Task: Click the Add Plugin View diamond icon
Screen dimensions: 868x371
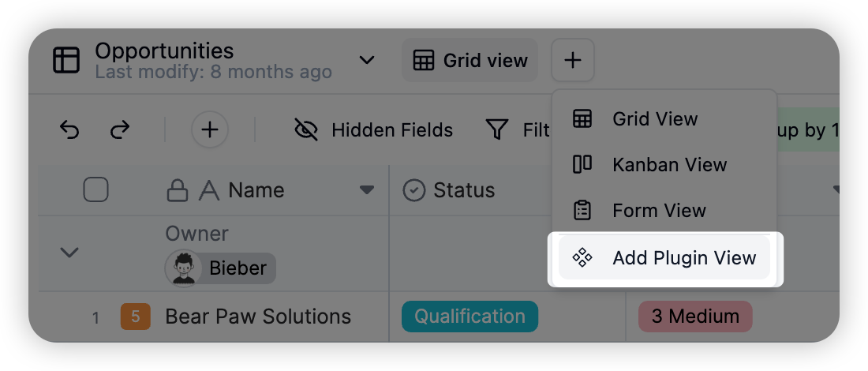Action: pos(582,257)
